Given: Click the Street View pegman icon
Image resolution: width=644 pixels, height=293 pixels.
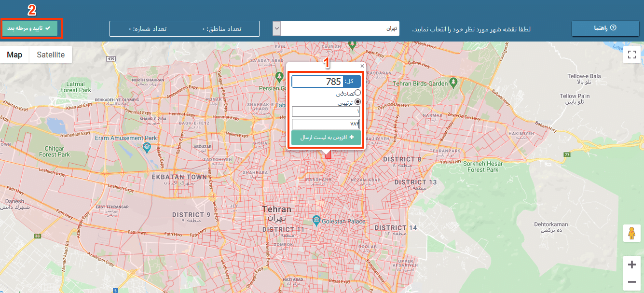Looking at the screenshot, I should point(632,234).
